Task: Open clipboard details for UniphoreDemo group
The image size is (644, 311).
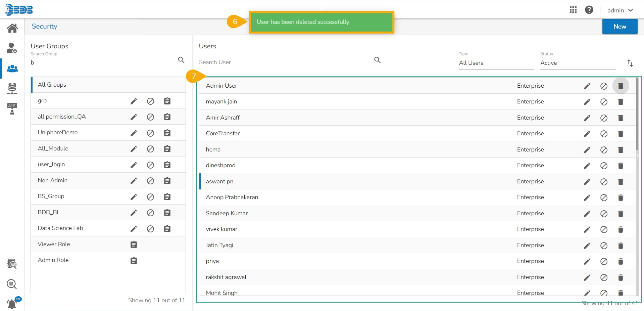Action: 167,133
